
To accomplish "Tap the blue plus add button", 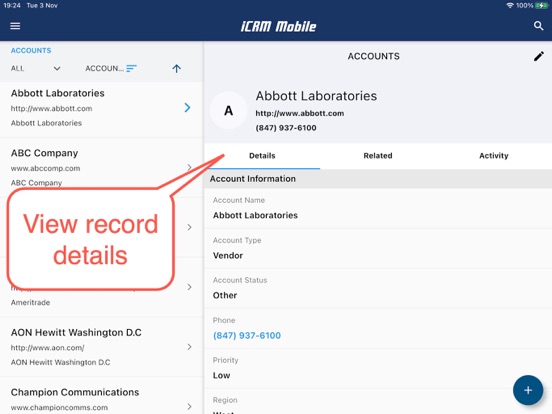I will click(x=528, y=390).
